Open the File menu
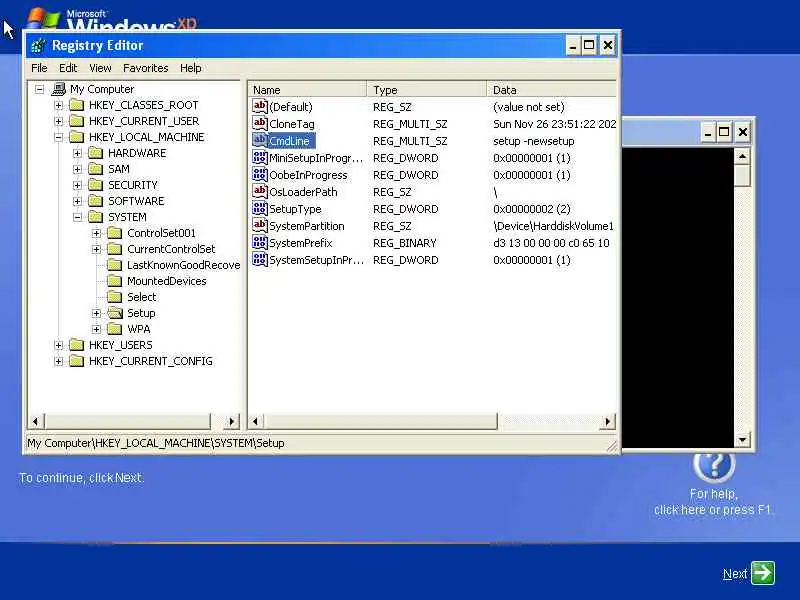Screen dimensions: 800x600 pos(39,68)
